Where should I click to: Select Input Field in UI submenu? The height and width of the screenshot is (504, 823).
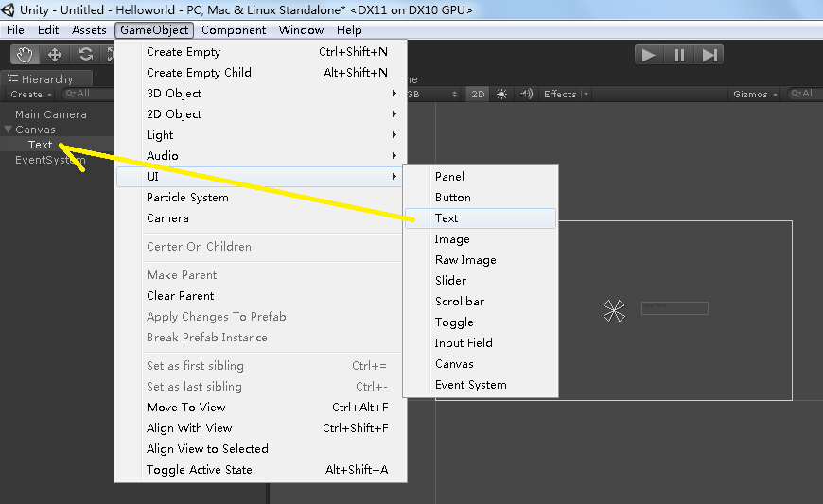click(x=481, y=343)
